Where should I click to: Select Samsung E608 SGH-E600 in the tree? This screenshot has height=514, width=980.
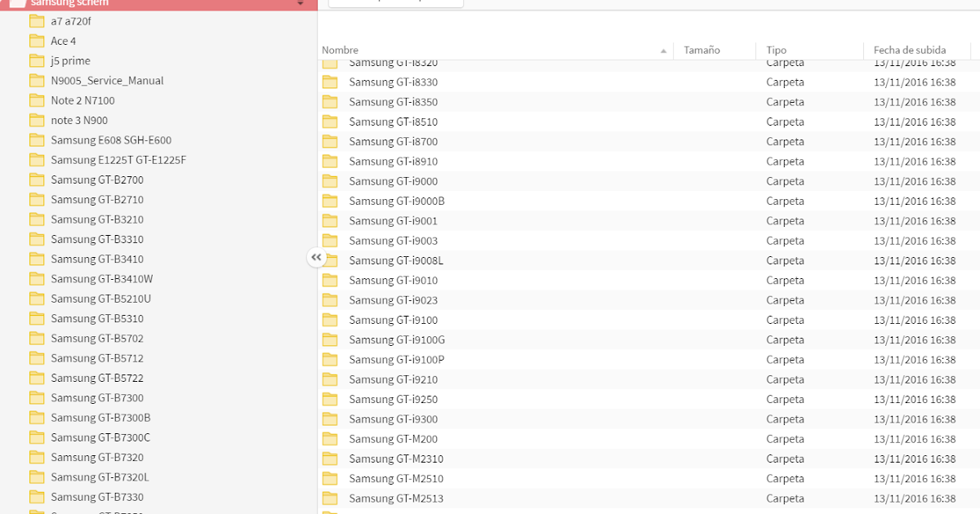[111, 140]
